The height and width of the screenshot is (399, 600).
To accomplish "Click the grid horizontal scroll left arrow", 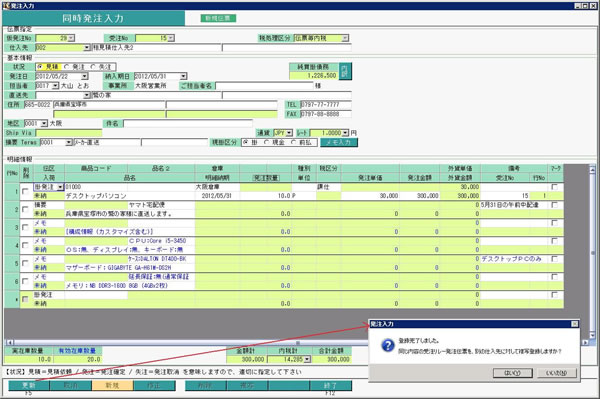I will tap(10, 342).
